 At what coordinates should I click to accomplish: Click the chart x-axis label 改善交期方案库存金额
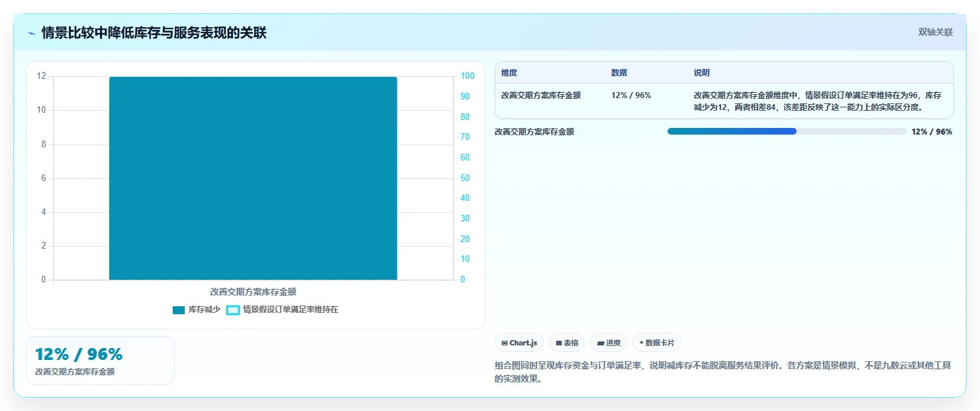point(253,292)
